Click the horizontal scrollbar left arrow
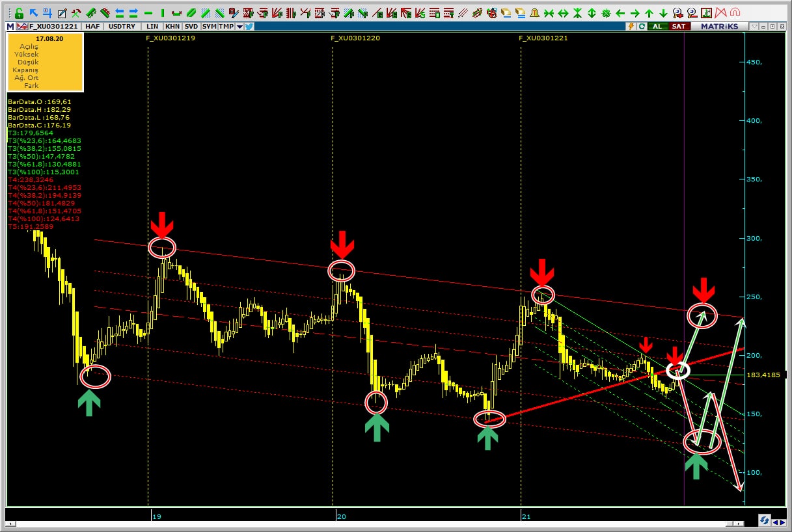Viewport: 792px width, 532px height. click(x=10, y=523)
